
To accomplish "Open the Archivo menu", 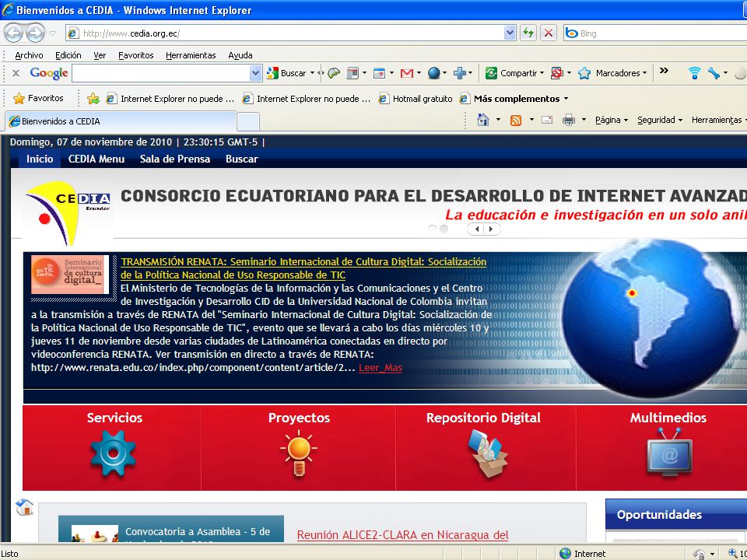I will (x=29, y=55).
